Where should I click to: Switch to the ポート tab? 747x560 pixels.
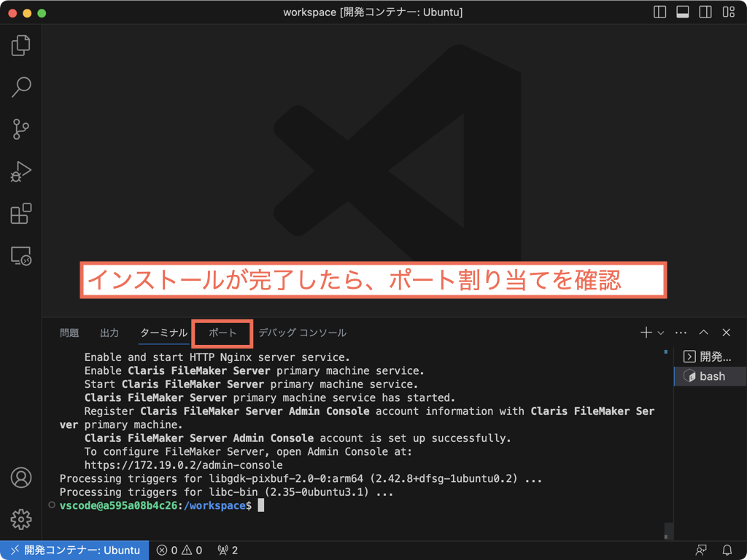point(222,332)
